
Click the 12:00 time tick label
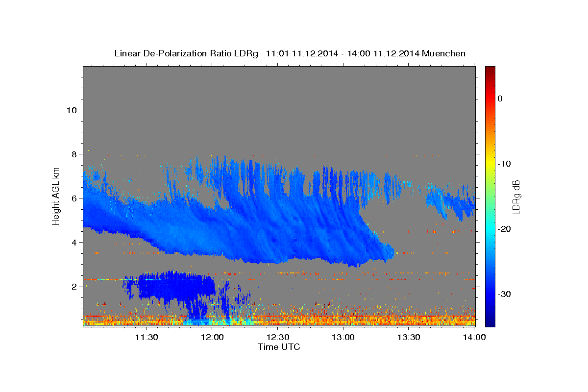212,337
